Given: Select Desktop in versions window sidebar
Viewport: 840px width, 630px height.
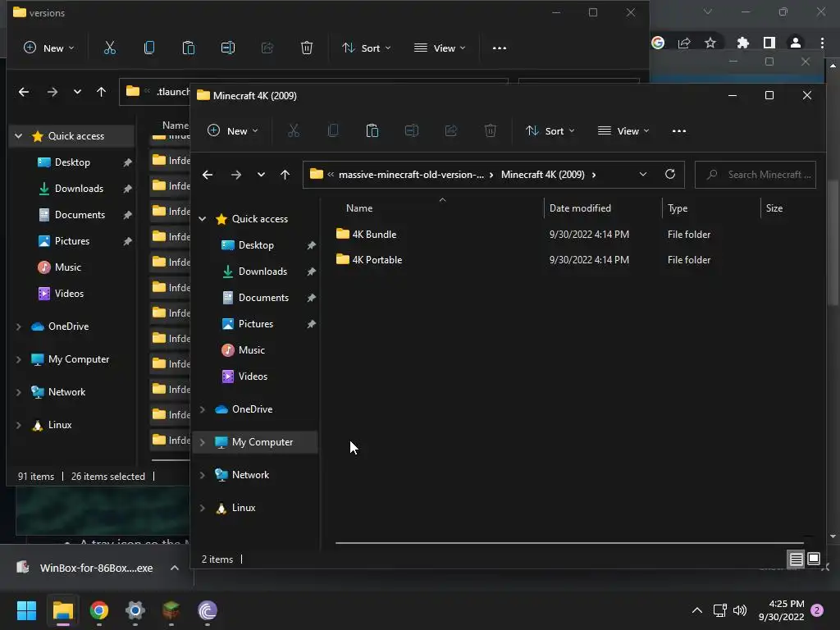Looking at the screenshot, I should click(72, 162).
